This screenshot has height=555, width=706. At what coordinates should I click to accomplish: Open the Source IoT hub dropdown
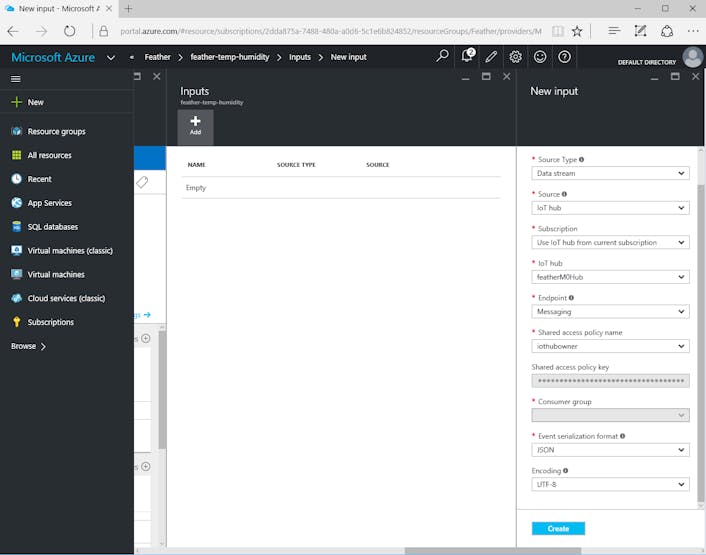point(610,208)
